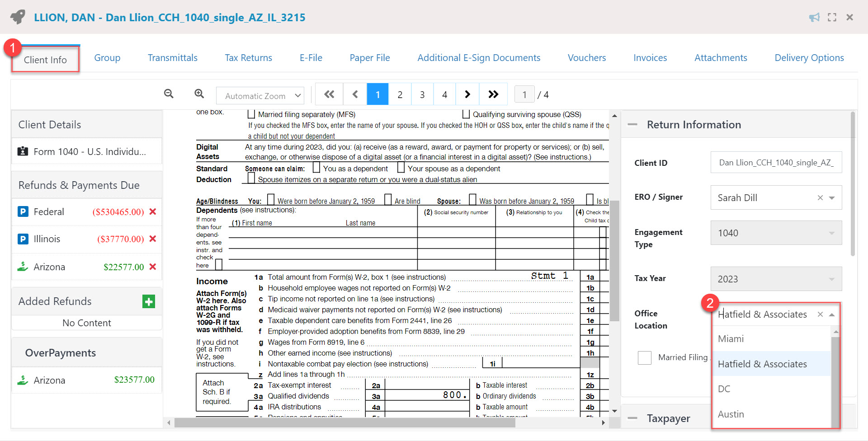The width and height of the screenshot is (868, 441).
Task: Toggle fullscreen view icon
Action: tap(832, 17)
